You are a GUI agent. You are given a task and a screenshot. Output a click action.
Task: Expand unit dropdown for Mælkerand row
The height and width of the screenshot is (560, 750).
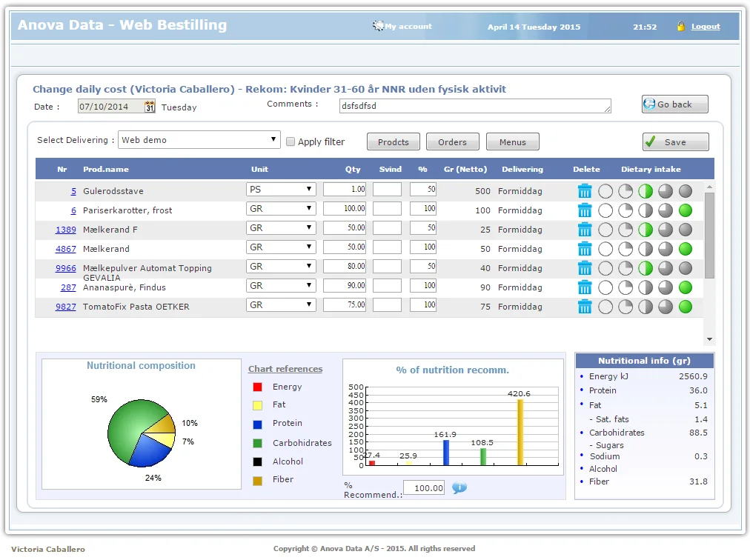click(281, 247)
